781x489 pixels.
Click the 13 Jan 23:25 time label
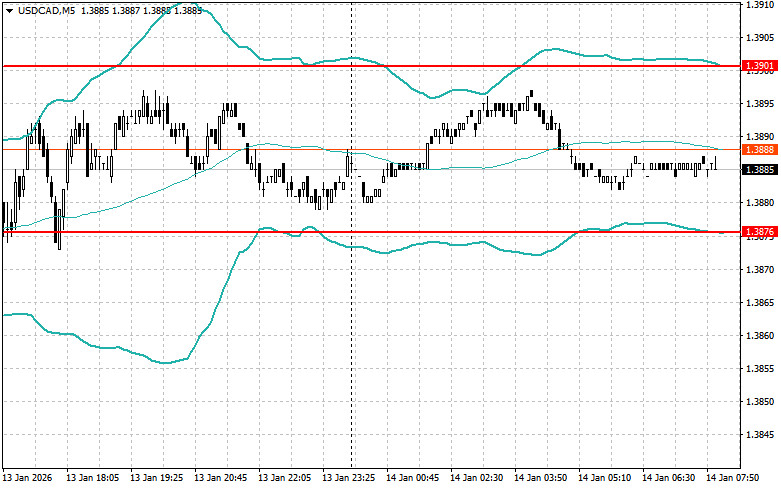click(349, 478)
